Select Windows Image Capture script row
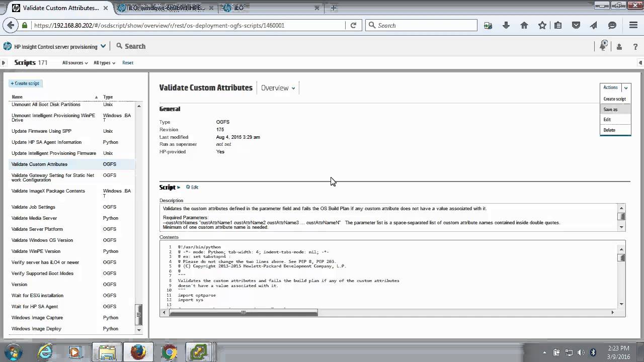Viewport: 644px width, 362px height. (72, 318)
